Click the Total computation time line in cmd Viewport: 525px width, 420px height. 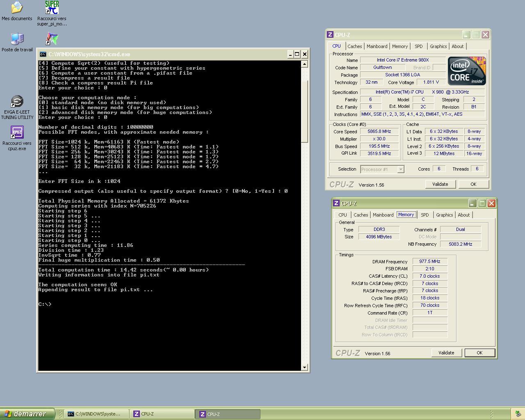tap(123, 270)
